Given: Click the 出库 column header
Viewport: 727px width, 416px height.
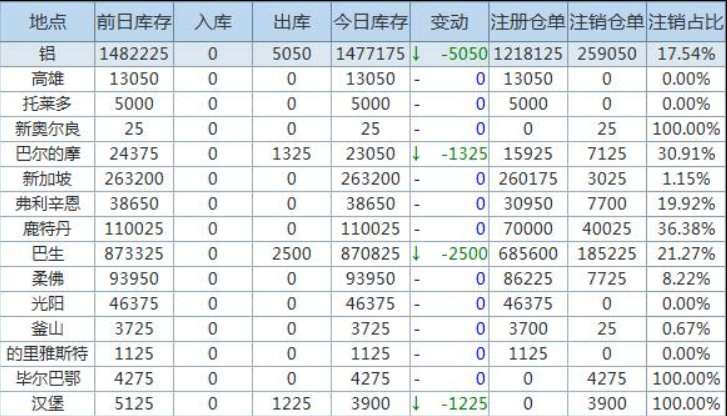Looking at the screenshot, I should click(291, 21).
